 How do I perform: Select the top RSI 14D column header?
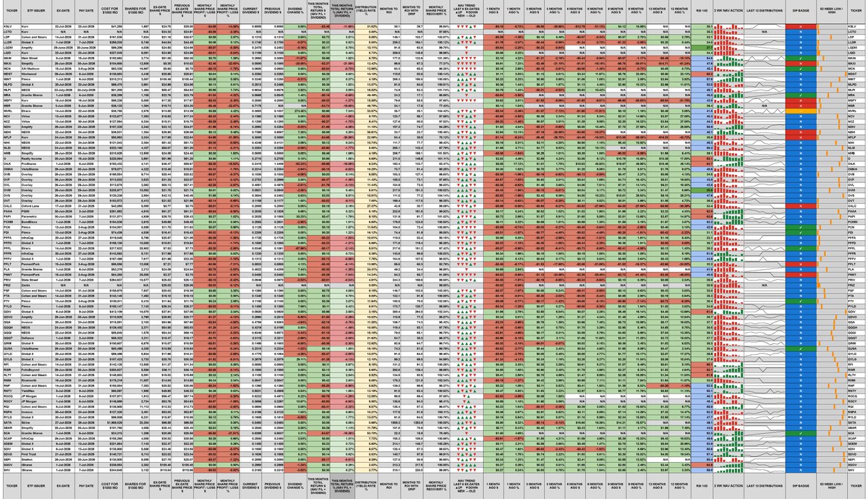[x=702, y=11]
